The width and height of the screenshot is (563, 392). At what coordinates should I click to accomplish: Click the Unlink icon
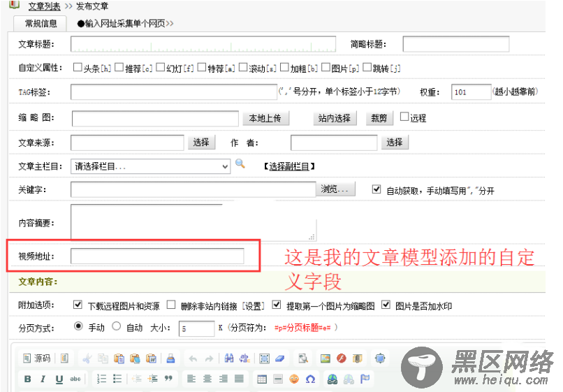click(x=349, y=379)
